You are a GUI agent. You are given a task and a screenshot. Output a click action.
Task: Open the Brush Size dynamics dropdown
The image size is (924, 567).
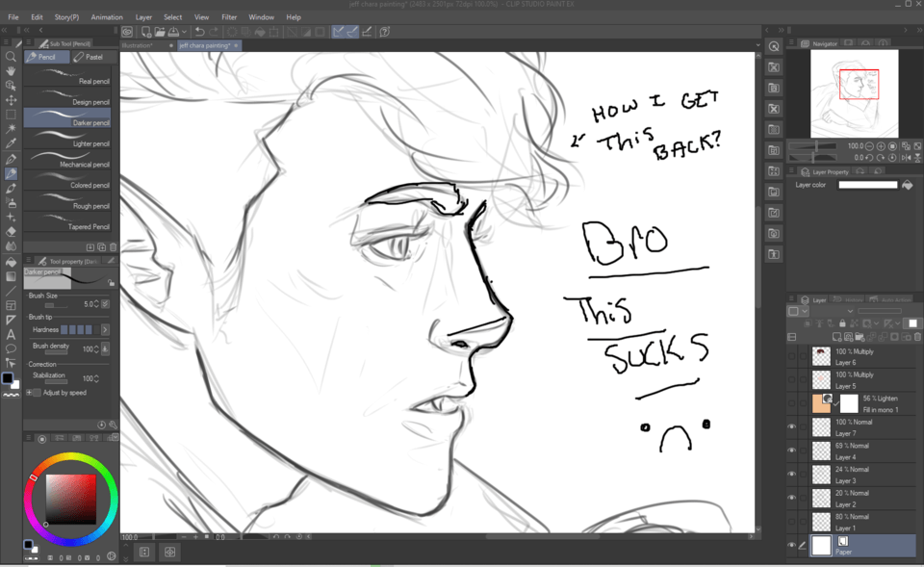105,304
